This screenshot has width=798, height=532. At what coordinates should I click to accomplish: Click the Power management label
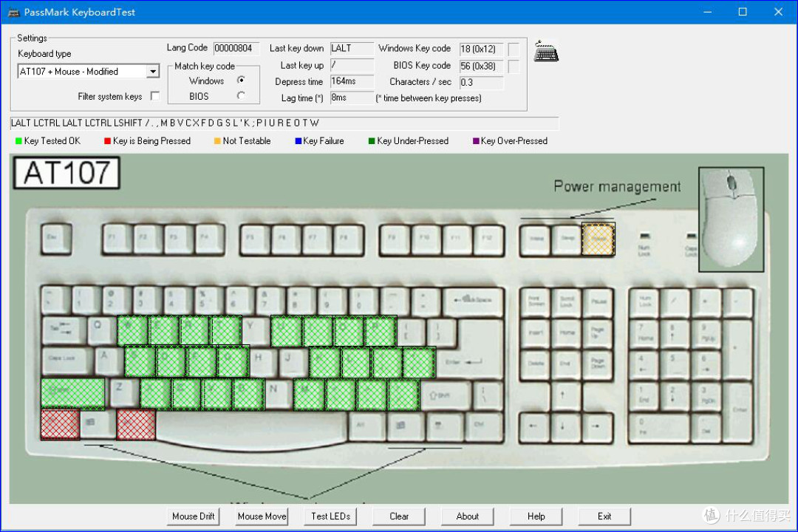pyautogui.click(x=617, y=186)
